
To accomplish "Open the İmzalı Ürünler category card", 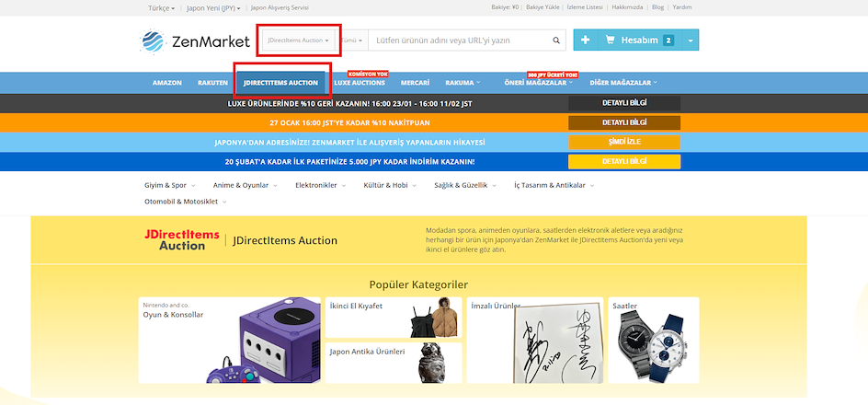I will coord(535,341).
